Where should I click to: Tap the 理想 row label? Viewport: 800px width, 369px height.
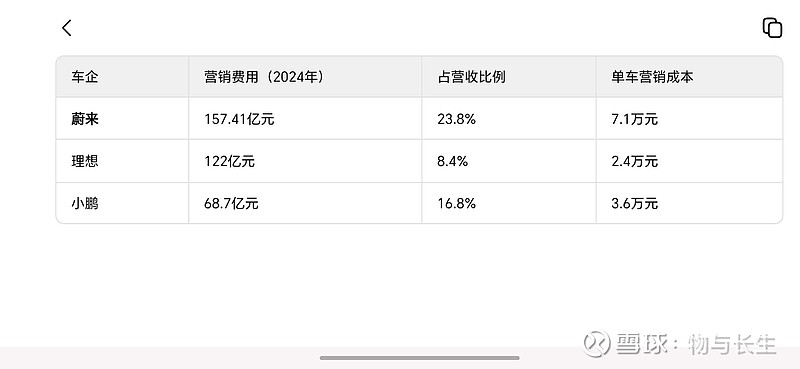pyautogui.click(x=85, y=161)
